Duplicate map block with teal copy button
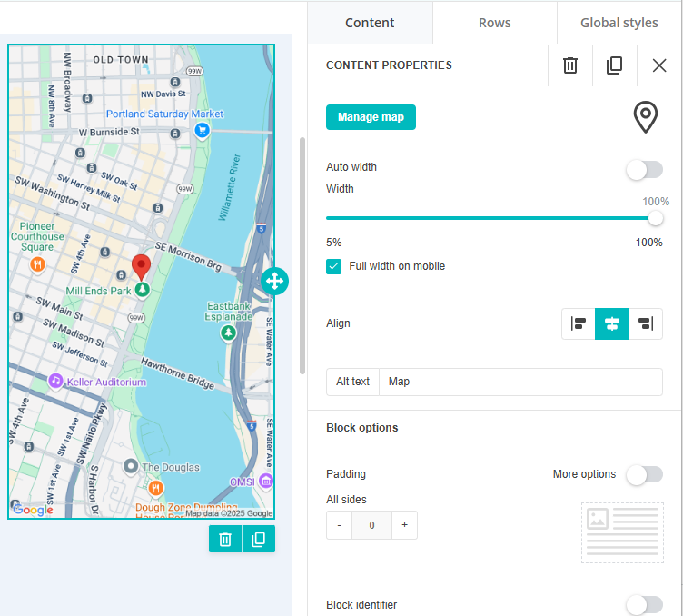The height and width of the screenshot is (616, 683). click(x=259, y=540)
